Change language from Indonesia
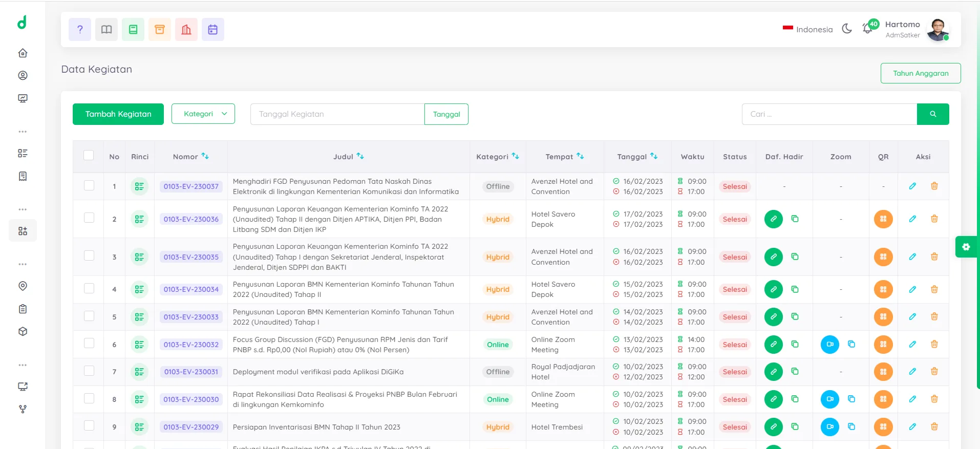 (807, 30)
